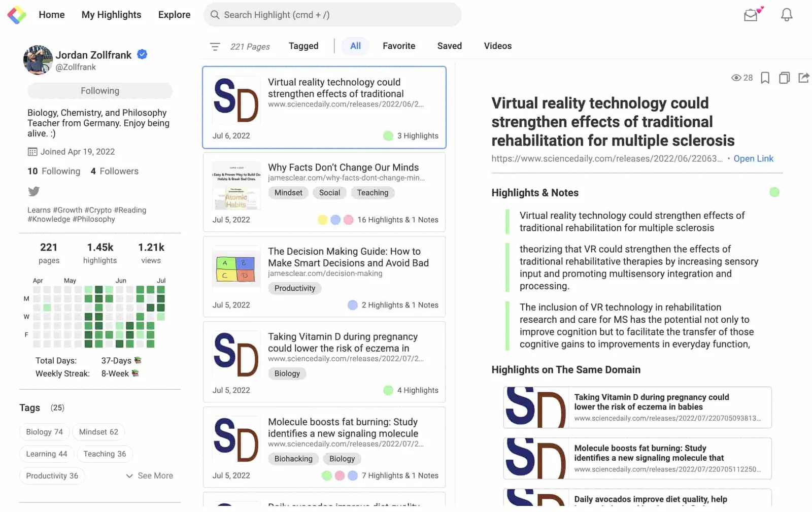Select the All tab
812x512 pixels.
click(355, 46)
